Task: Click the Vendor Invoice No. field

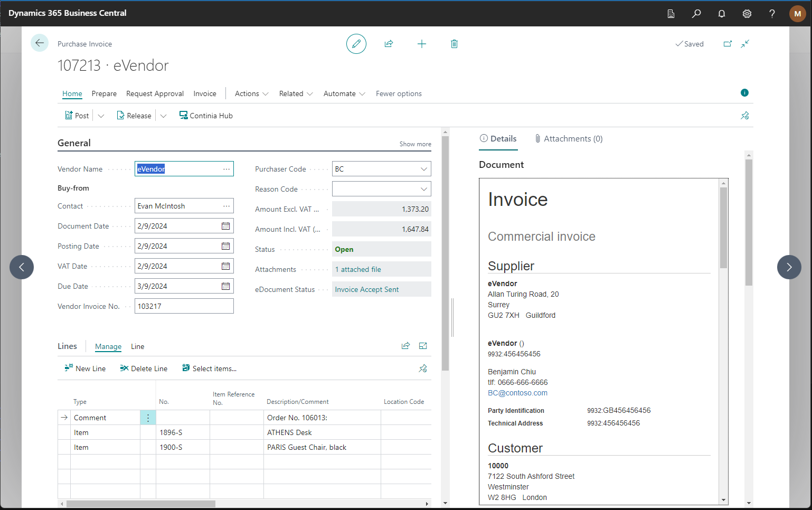Action: [x=184, y=306]
